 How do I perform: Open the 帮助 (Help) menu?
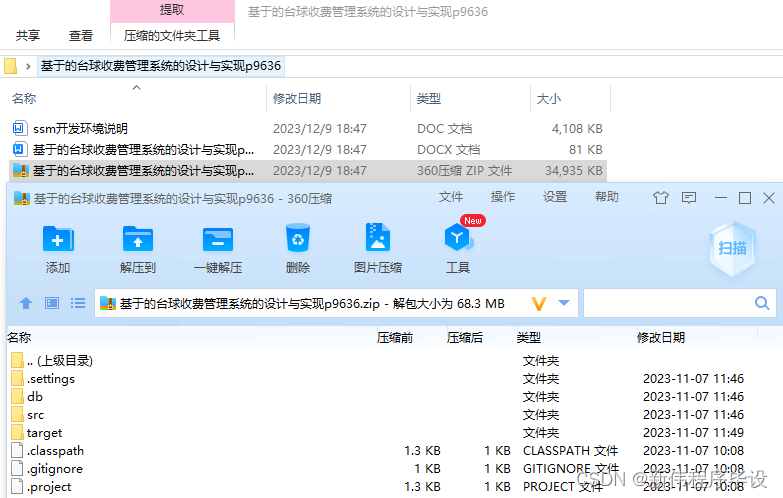coord(607,197)
